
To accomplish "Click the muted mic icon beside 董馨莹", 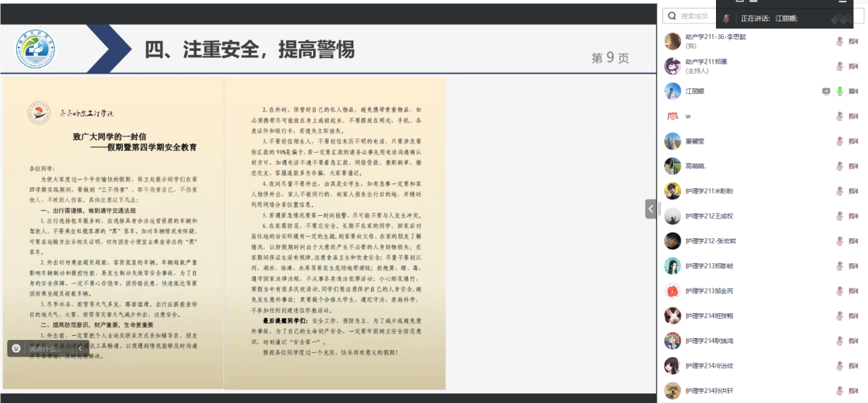I will point(840,141).
